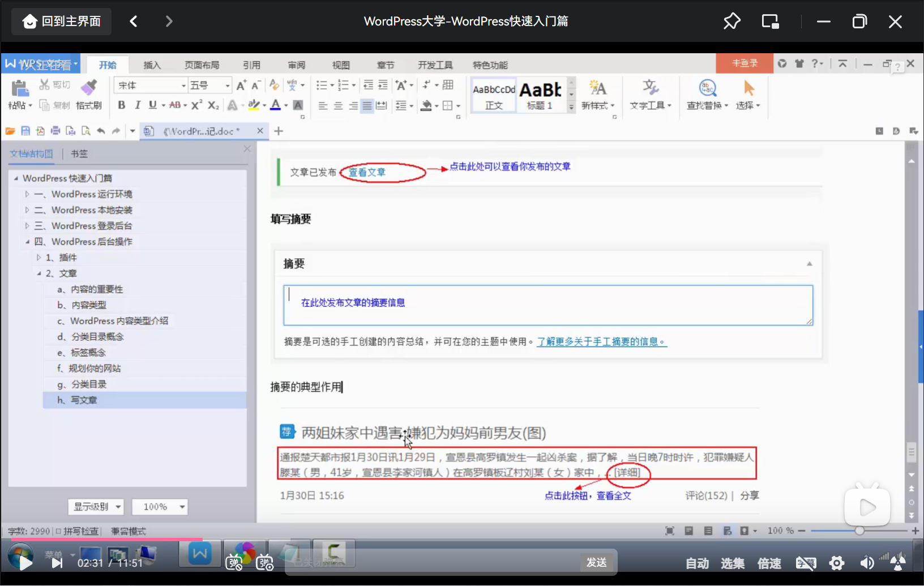Select the g、分类目录 outline item
Screen dimensions: 924x586
pyautogui.click(x=144, y=384)
